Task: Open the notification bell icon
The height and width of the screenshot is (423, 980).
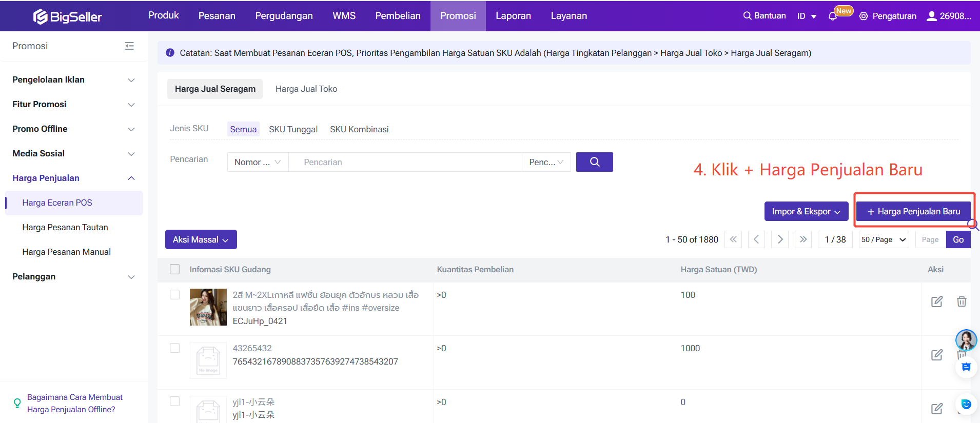Action: (832, 16)
